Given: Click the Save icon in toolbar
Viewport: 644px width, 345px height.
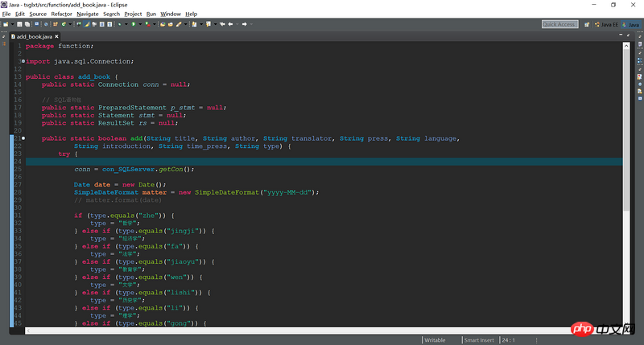Looking at the screenshot, I should [19, 24].
